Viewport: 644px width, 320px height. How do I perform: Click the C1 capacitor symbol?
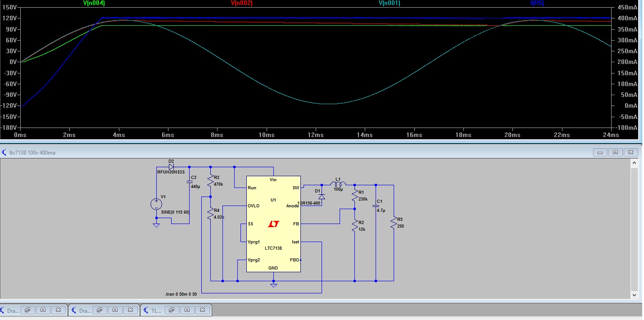tap(376, 206)
